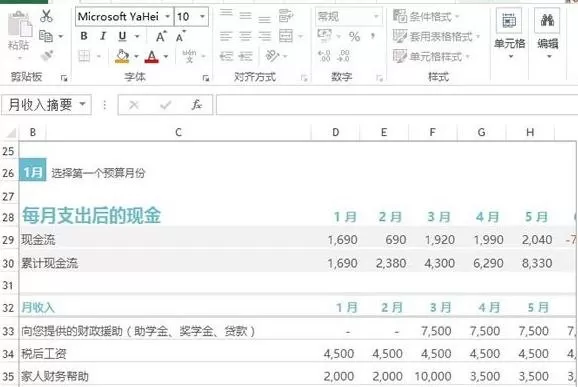Image resolution: width=578 pixels, height=387 pixels.
Task: Apply Comma Style format
Action: [373, 36]
